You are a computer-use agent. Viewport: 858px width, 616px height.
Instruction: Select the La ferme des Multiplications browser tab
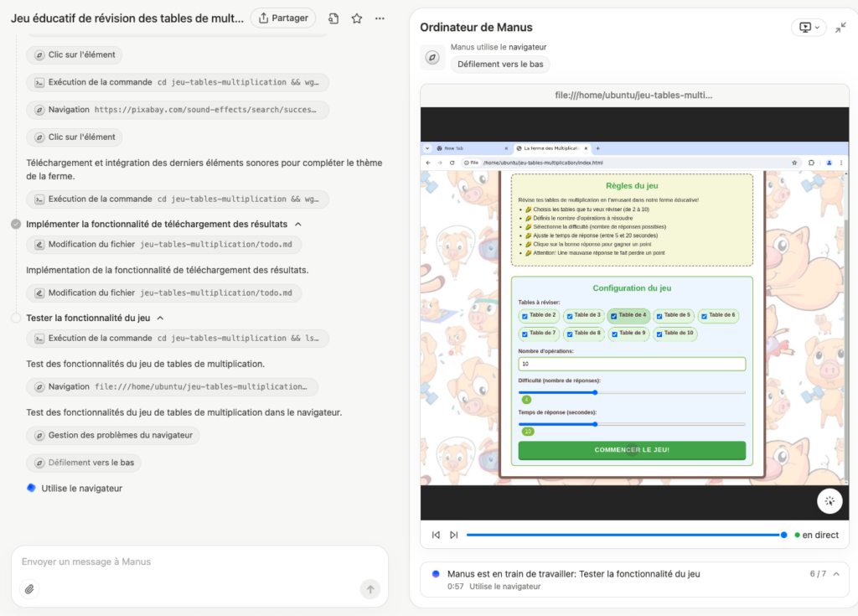[x=551, y=148]
